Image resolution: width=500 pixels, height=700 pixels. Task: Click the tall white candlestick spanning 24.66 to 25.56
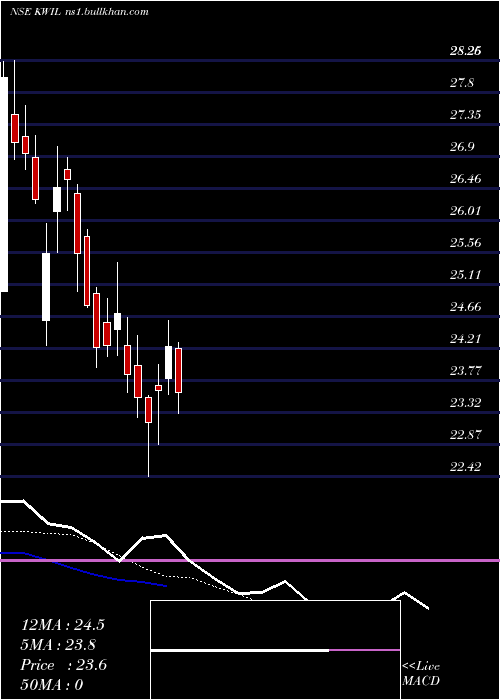coord(46,287)
